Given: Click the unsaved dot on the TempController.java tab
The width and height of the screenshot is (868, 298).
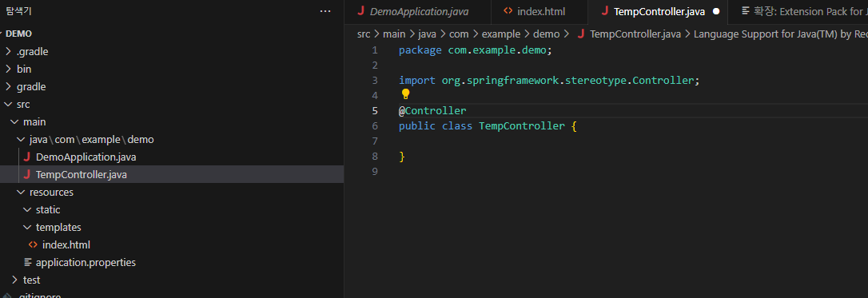Looking at the screenshot, I should pos(716,11).
